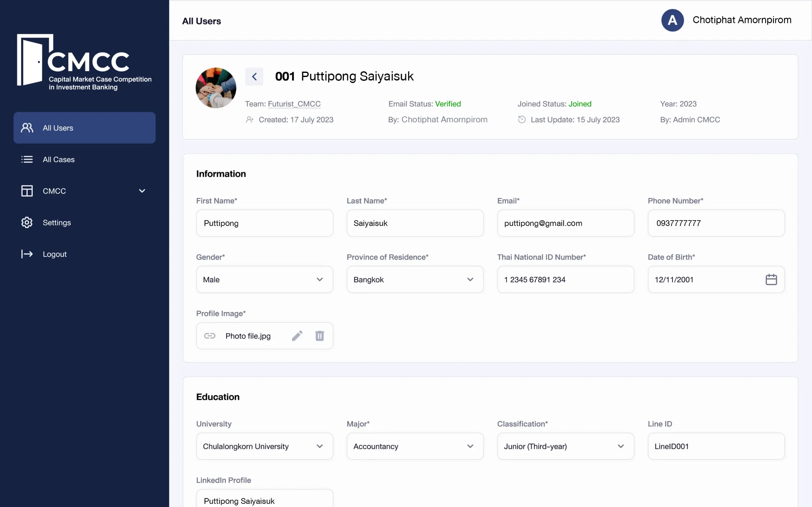Open the Classification dropdown showing Junior

(x=565, y=446)
